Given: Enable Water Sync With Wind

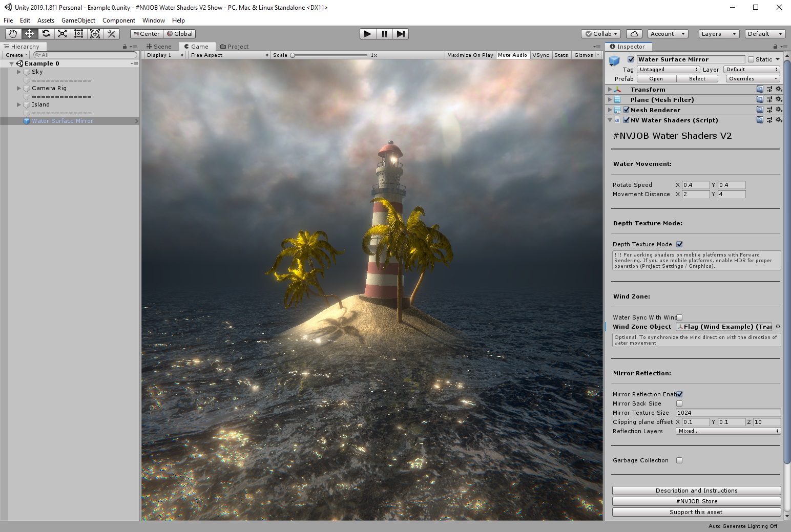Looking at the screenshot, I should click(x=679, y=317).
